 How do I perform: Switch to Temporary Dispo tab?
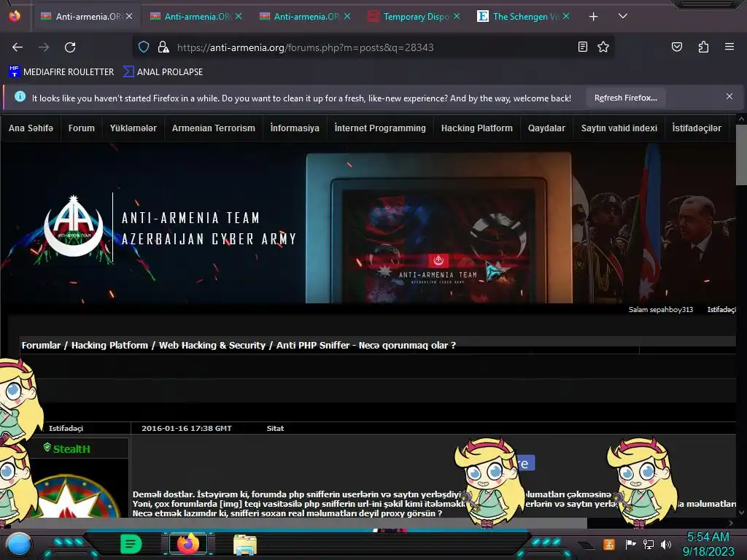[x=414, y=16]
